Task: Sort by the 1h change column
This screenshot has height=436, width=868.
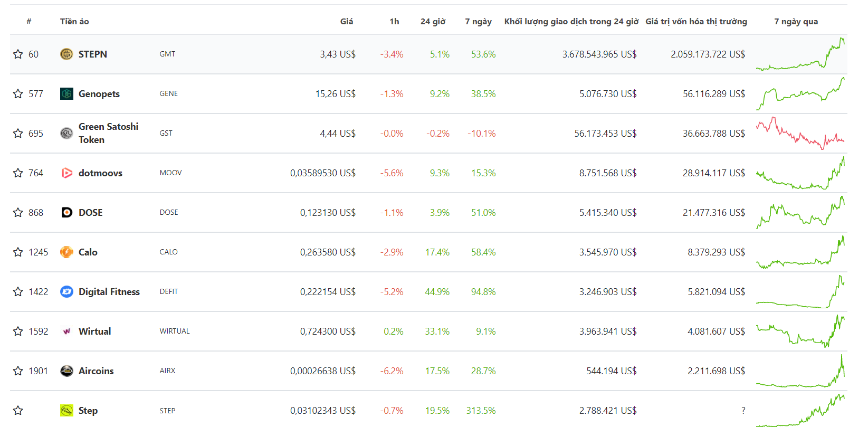Action: click(x=394, y=21)
